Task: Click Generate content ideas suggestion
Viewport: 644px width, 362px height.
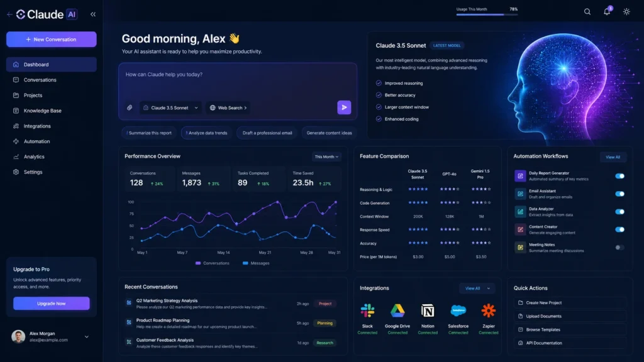Action: tap(329, 133)
